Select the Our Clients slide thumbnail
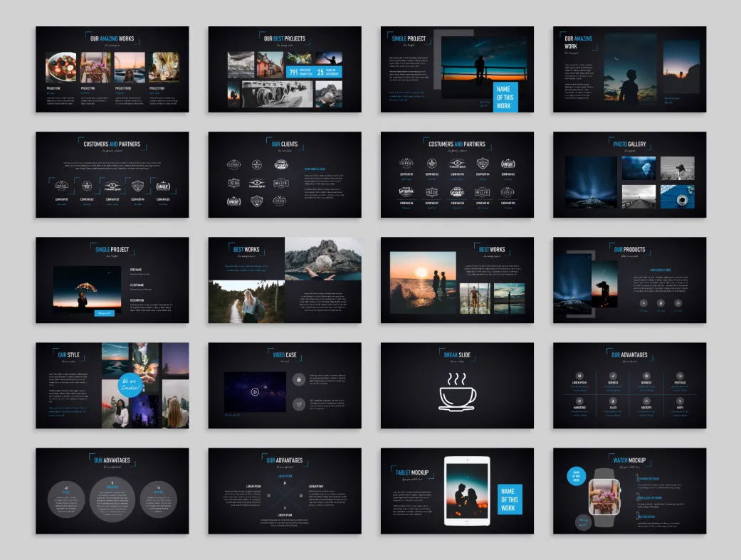Image resolution: width=741 pixels, height=560 pixels. click(285, 175)
